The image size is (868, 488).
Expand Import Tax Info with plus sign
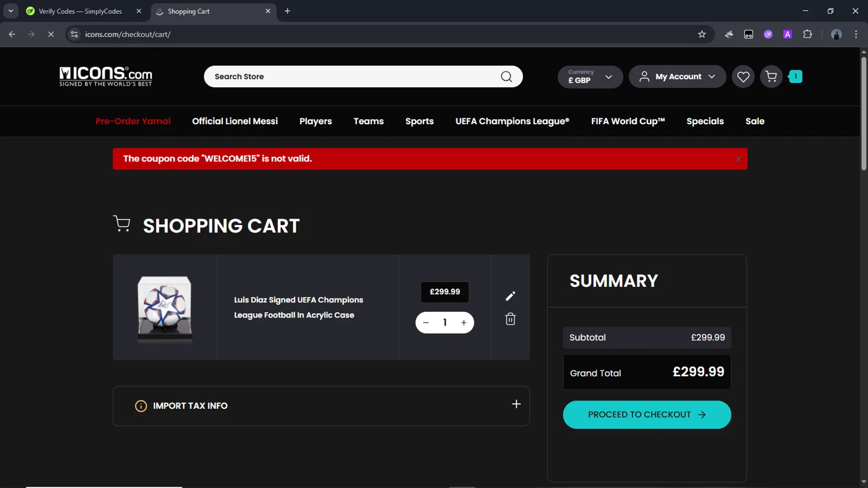click(516, 404)
